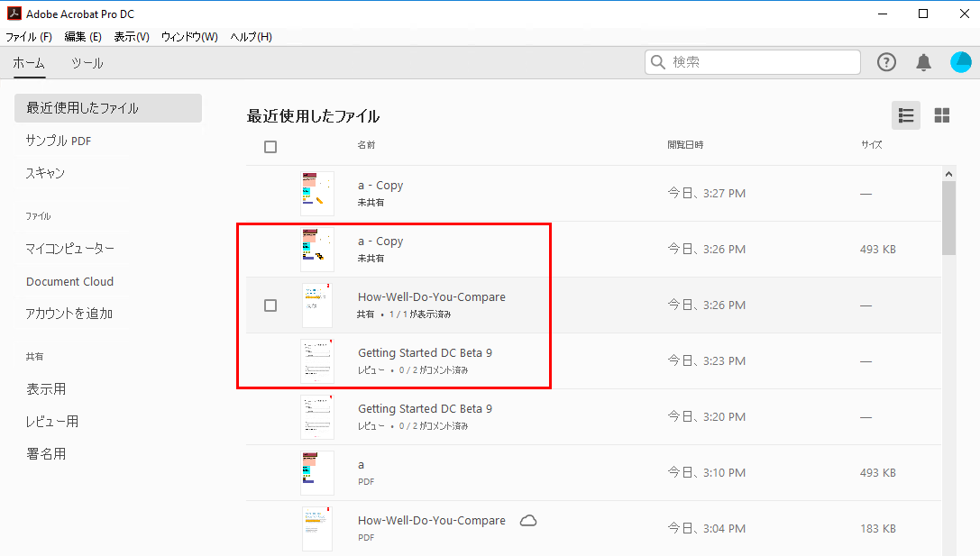Image resolution: width=980 pixels, height=556 pixels.
Task: Open スキャン in sidebar
Action: 45,173
